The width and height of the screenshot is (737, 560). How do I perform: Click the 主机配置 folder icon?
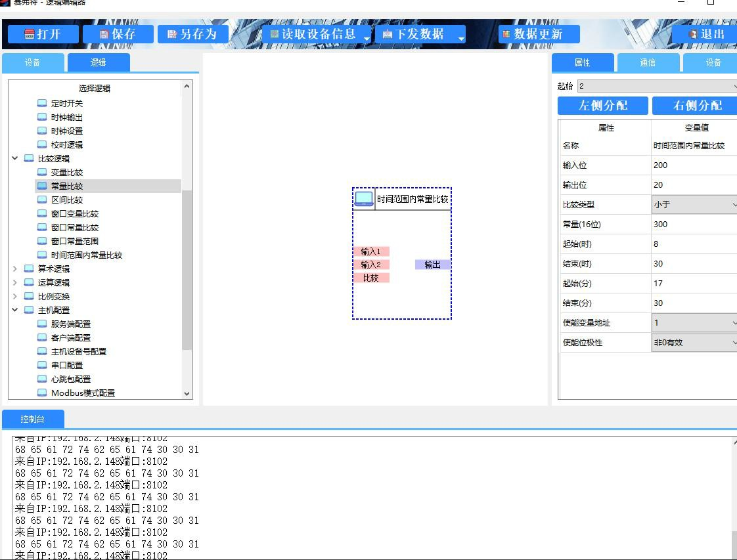coord(29,311)
